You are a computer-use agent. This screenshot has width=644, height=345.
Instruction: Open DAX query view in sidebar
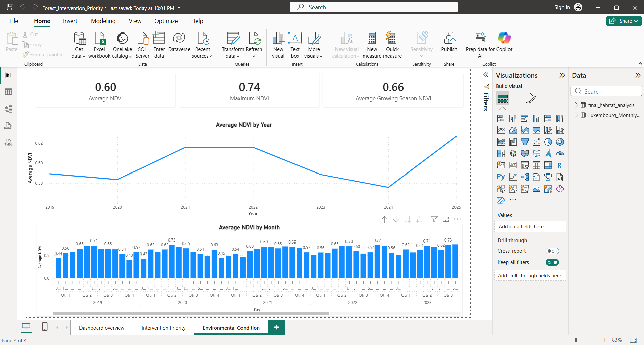[x=9, y=126]
